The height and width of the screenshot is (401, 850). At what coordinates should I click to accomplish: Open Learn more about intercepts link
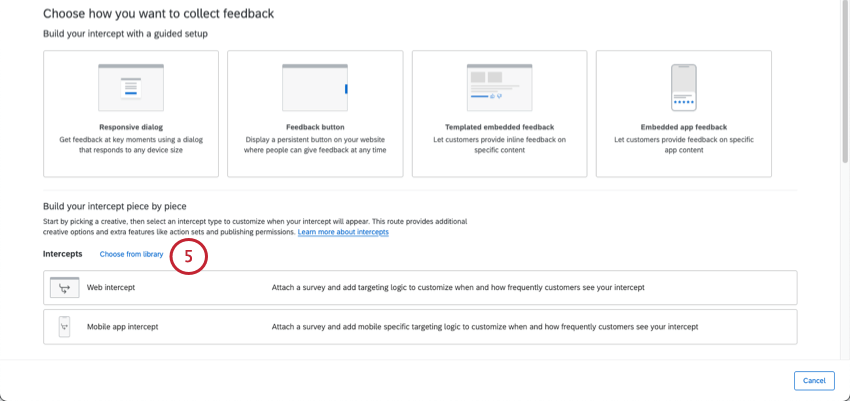pos(343,232)
